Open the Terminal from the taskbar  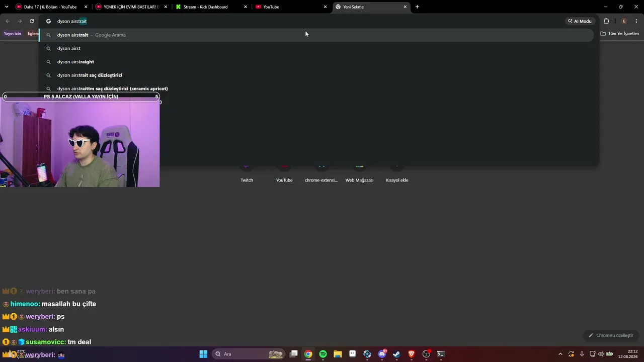tap(441, 354)
